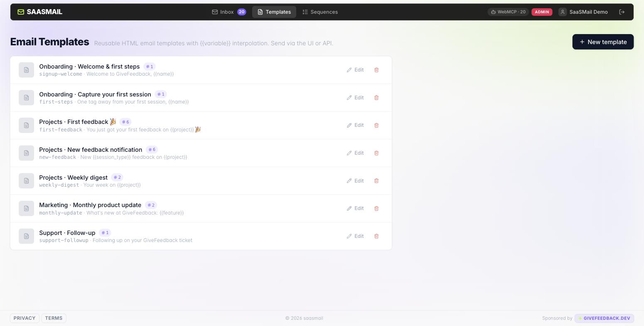644x326 pixels.
Task: Click the logout icon in top bar
Action: 622,12
